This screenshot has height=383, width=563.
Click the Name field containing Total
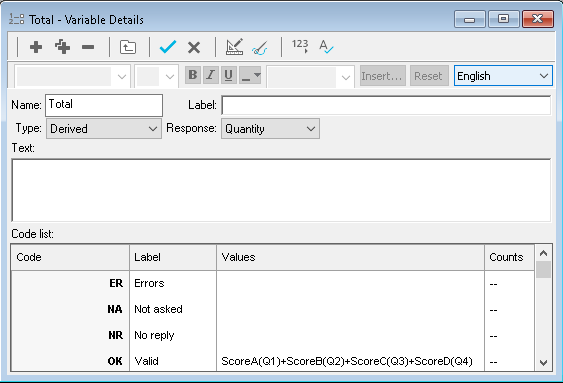point(104,105)
